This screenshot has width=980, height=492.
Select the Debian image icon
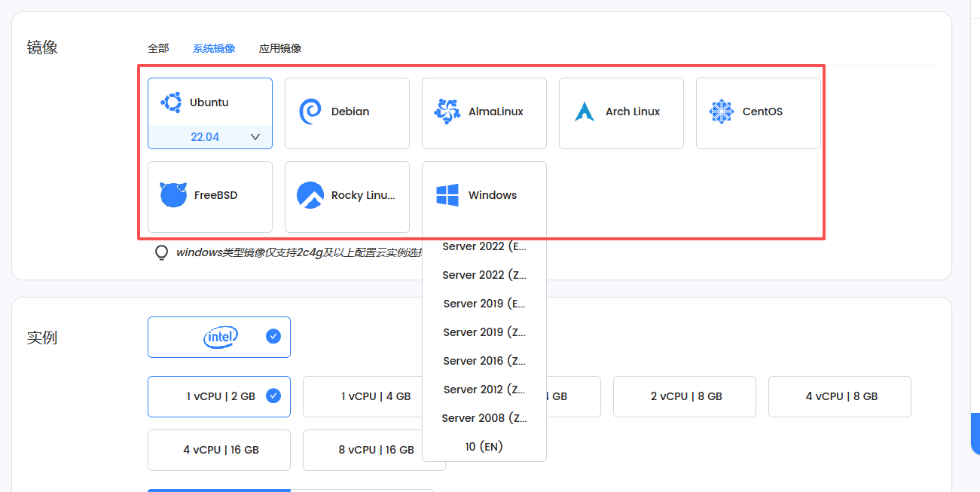pyautogui.click(x=310, y=111)
